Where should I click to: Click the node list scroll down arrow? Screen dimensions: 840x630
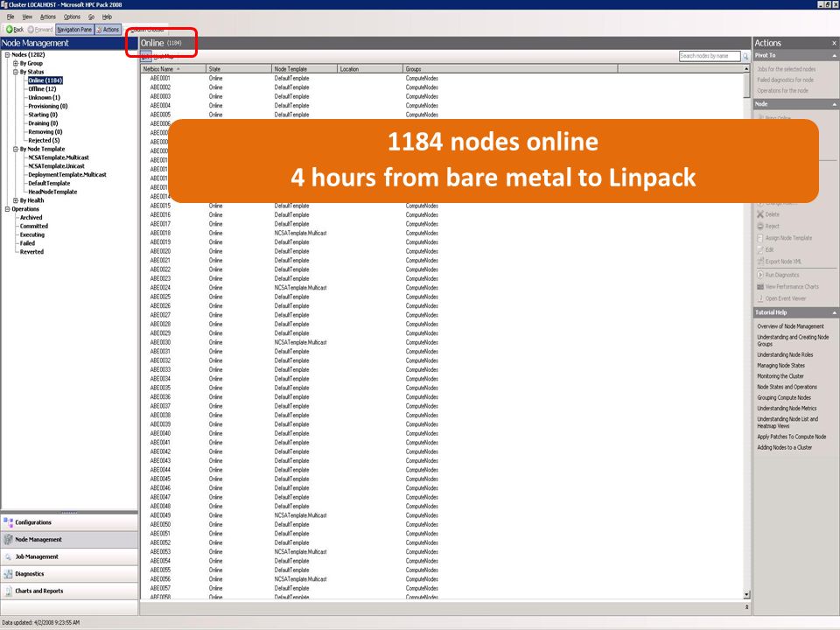tap(746, 595)
